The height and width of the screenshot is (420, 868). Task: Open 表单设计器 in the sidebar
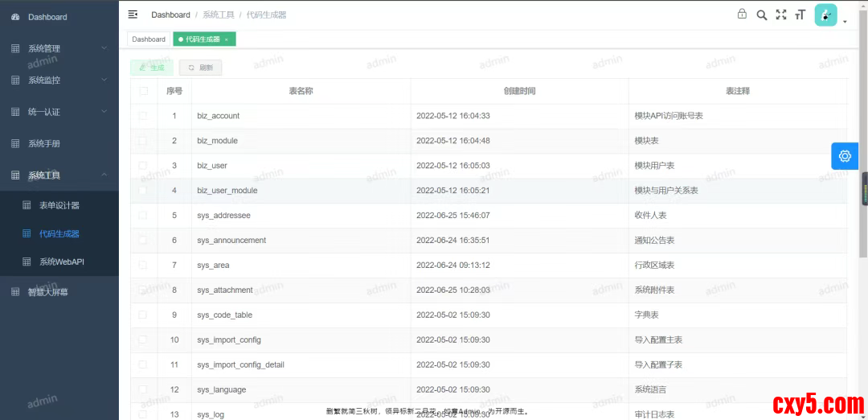(x=59, y=205)
